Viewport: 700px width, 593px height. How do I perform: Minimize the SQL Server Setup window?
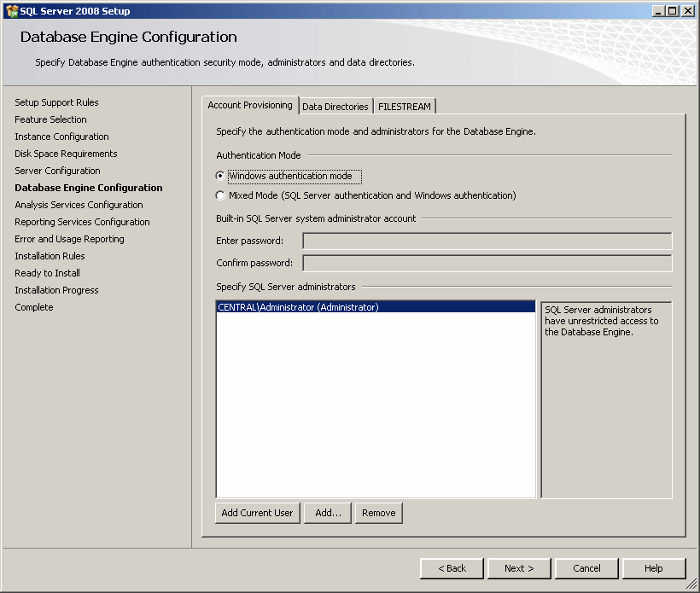(x=657, y=11)
